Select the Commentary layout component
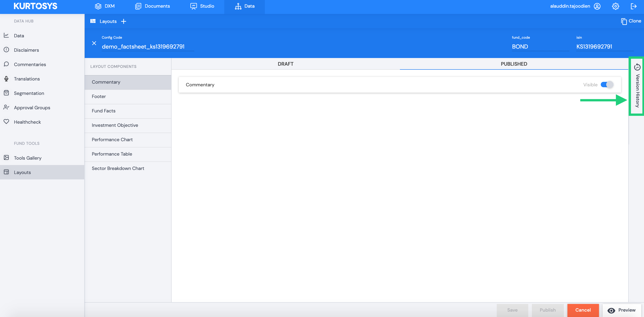The width and height of the screenshot is (644, 317). tap(128, 82)
